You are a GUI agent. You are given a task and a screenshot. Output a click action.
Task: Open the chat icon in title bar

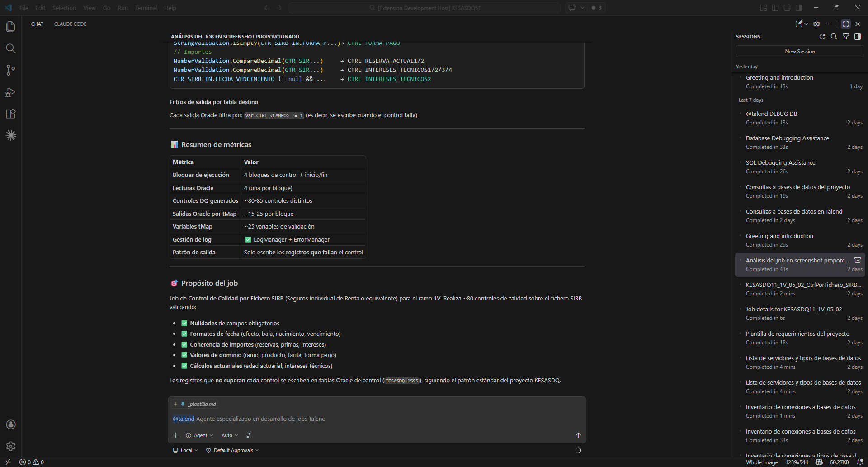point(572,8)
